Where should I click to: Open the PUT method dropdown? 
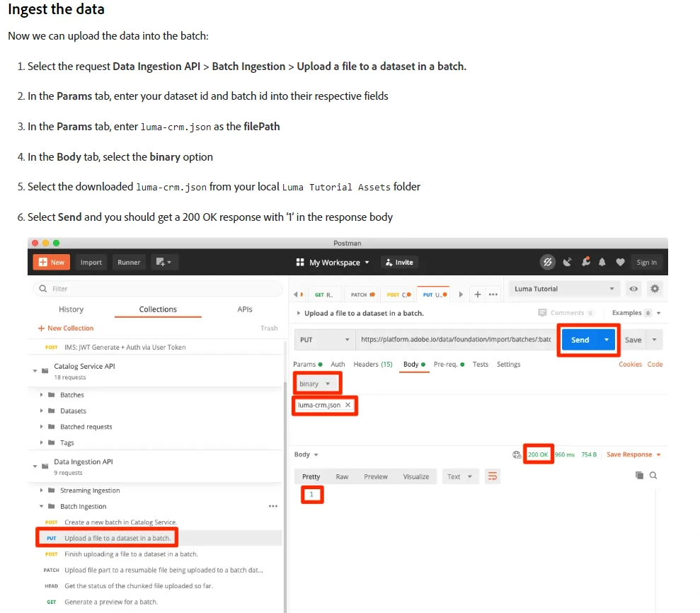click(325, 340)
